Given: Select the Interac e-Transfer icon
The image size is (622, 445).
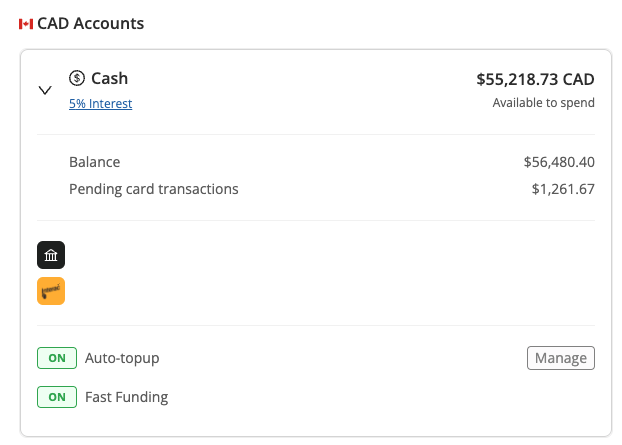Looking at the screenshot, I should tap(51, 291).
